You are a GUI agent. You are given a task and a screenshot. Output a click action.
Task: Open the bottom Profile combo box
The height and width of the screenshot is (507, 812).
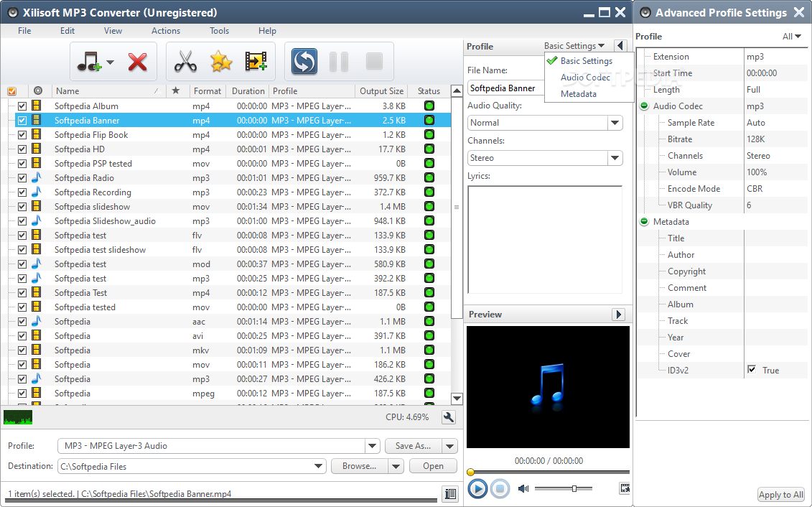(372, 446)
